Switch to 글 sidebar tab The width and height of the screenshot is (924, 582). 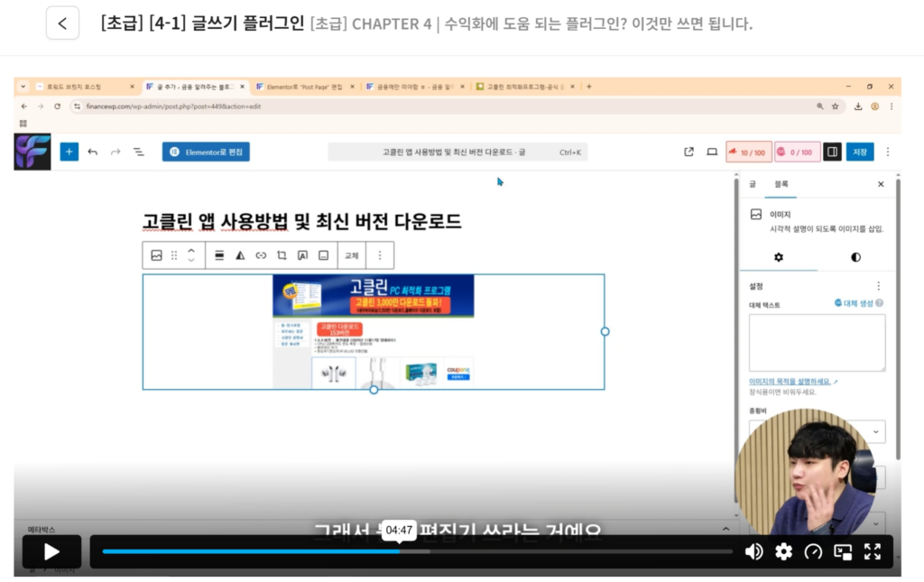pos(753,184)
